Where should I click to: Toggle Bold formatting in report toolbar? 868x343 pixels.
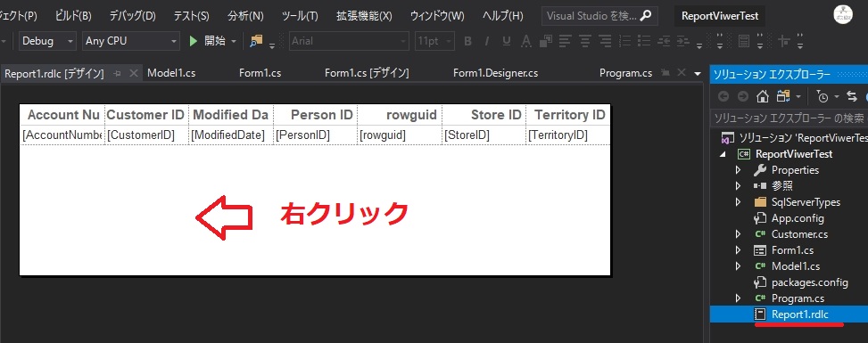[467, 41]
